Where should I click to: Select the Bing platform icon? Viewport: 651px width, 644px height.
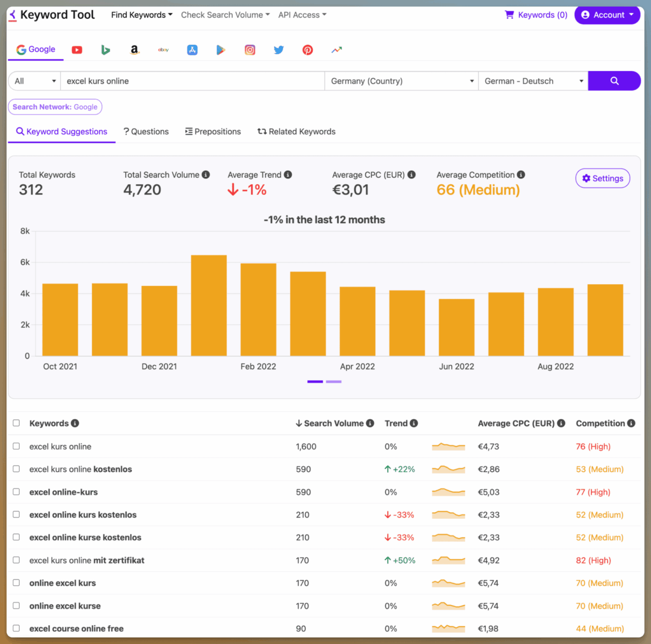105,50
